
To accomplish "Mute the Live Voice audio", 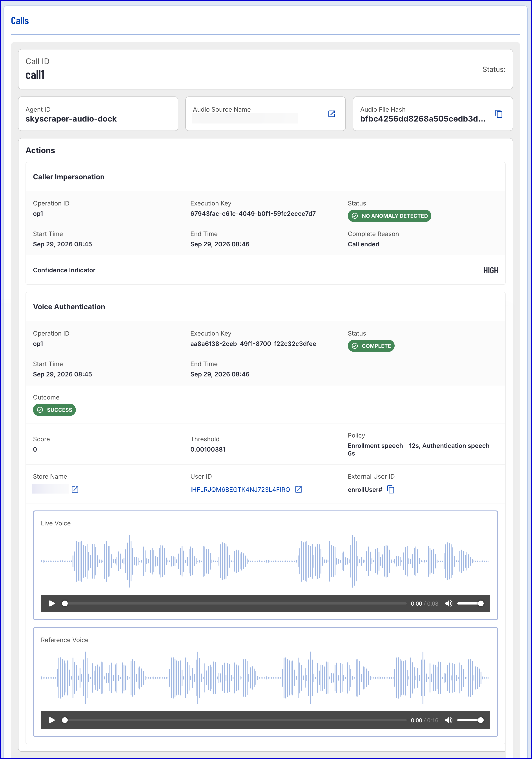I will point(449,603).
